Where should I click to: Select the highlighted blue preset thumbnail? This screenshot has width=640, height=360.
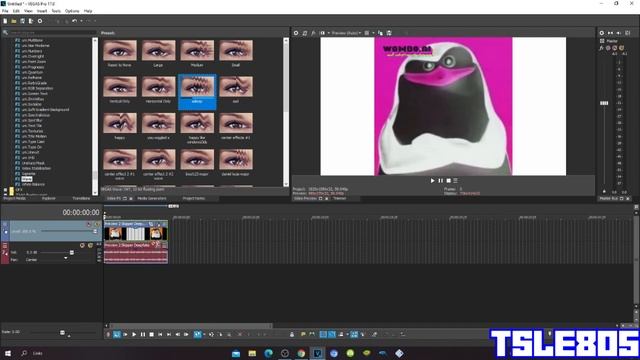197,91
